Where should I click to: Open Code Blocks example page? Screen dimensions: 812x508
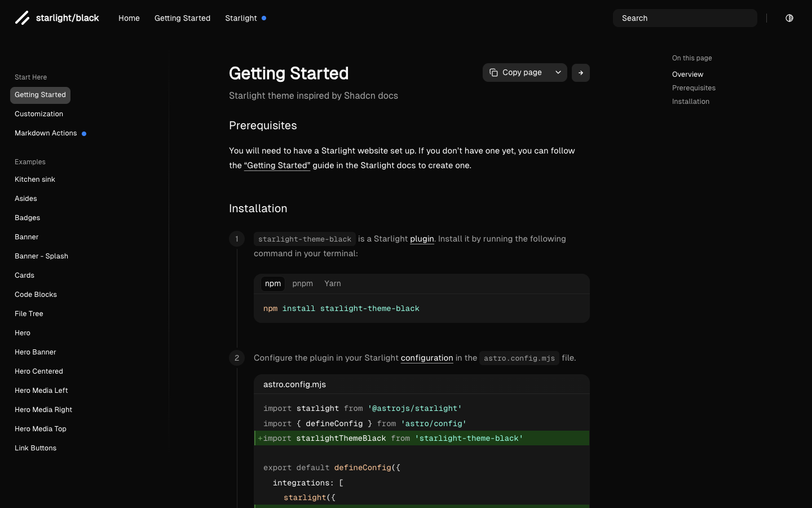coord(36,295)
